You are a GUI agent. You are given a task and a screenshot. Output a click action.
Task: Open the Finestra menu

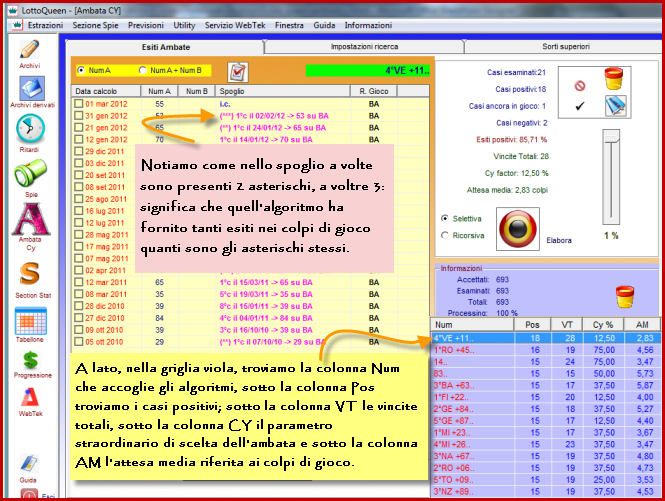coord(289,25)
